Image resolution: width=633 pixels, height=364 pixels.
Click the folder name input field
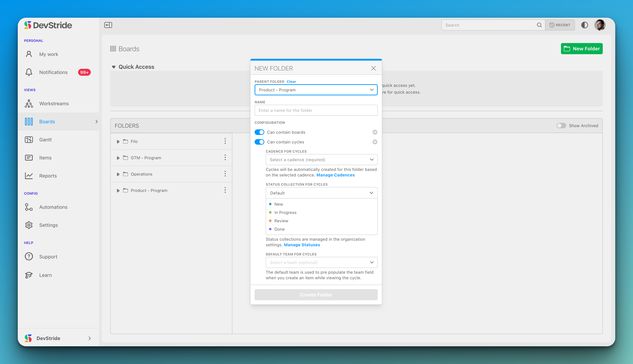click(316, 110)
